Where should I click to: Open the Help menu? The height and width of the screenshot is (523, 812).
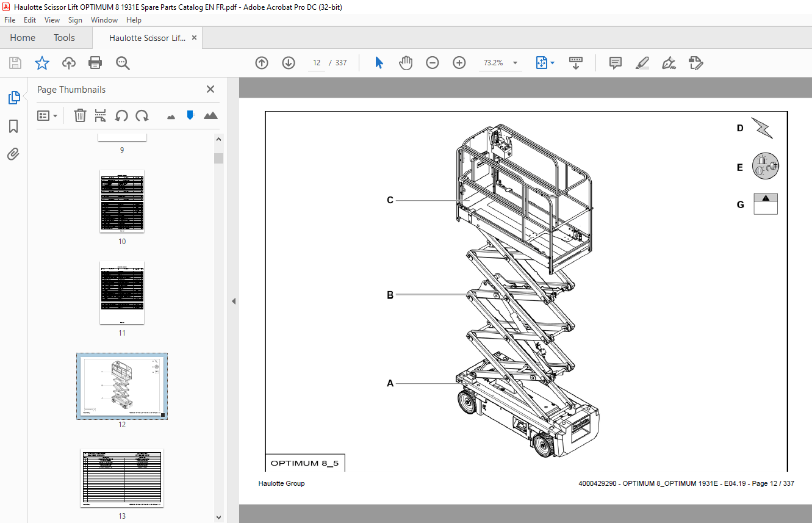tap(134, 20)
